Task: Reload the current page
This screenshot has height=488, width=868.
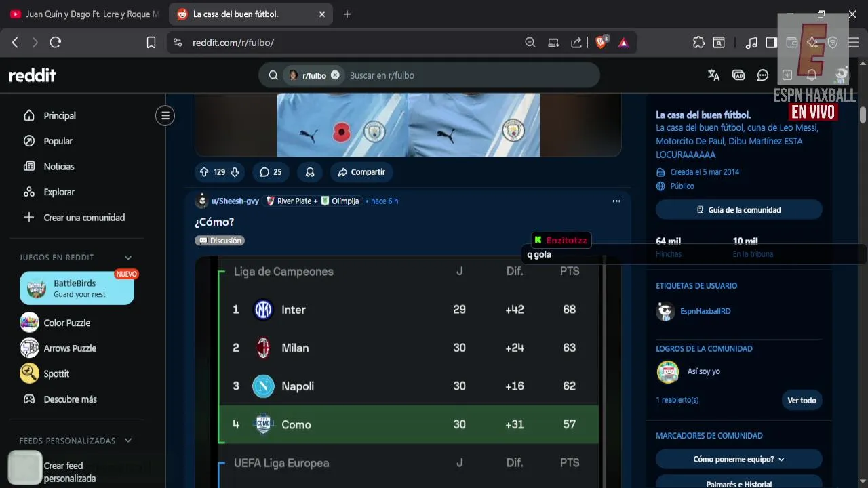Action: 56,43
